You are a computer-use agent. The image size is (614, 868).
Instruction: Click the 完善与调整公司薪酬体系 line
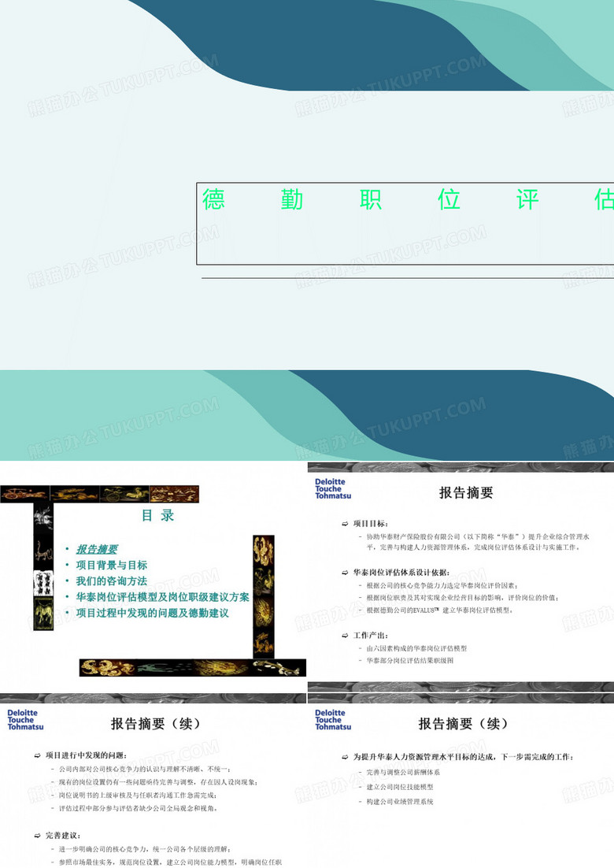click(403, 772)
